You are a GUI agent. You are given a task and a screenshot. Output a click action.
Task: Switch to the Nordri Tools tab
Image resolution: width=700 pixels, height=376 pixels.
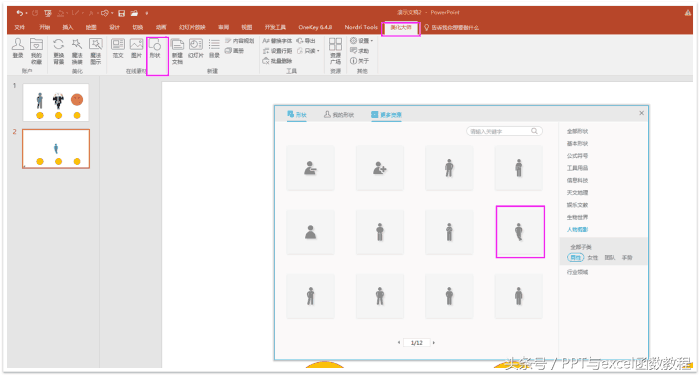tap(361, 28)
